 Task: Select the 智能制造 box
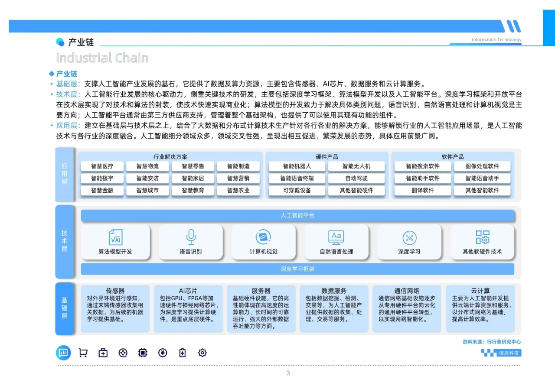pyautogui.click(x=238, y=166)
